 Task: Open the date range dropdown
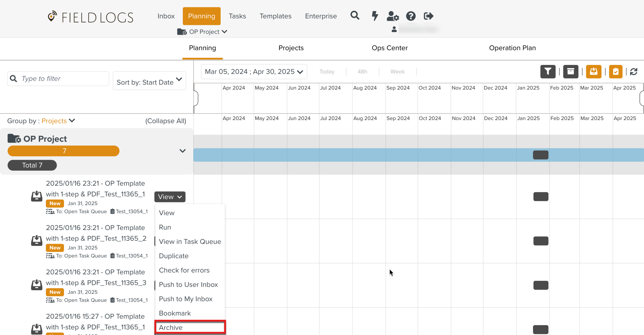pos(254,72)
